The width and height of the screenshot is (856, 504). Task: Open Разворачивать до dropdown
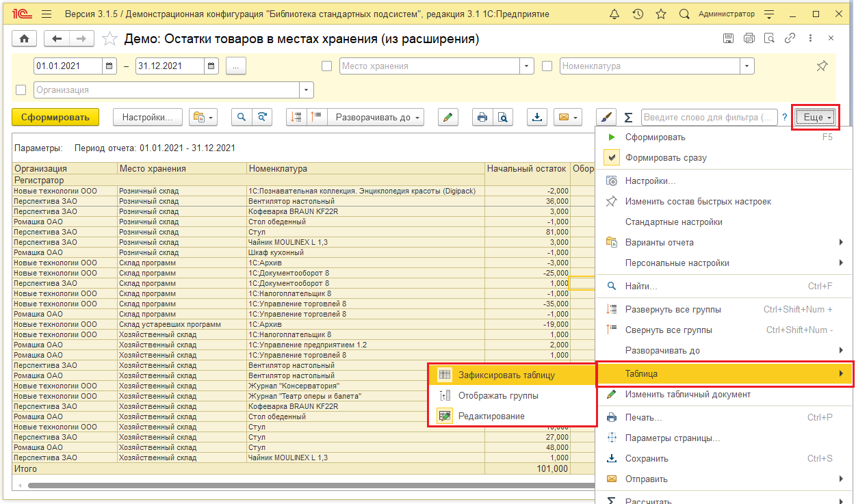pyautogui.click(x=376, y=118)
